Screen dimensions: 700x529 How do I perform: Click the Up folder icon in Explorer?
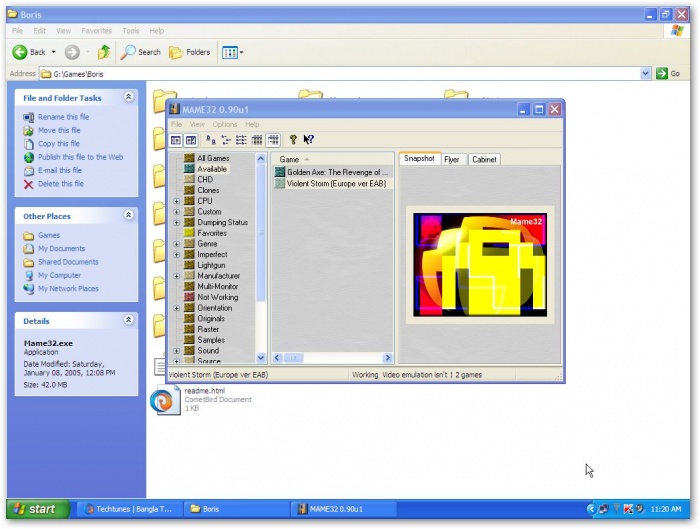point(104,52)
